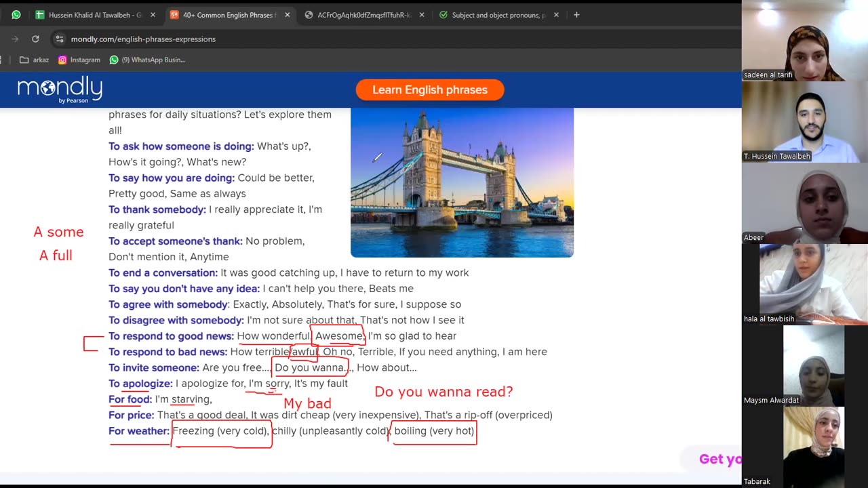
Task: Select T. Hussein Tawalbeh's video tile
Action: pyautogui.click(x=805, y=122)
